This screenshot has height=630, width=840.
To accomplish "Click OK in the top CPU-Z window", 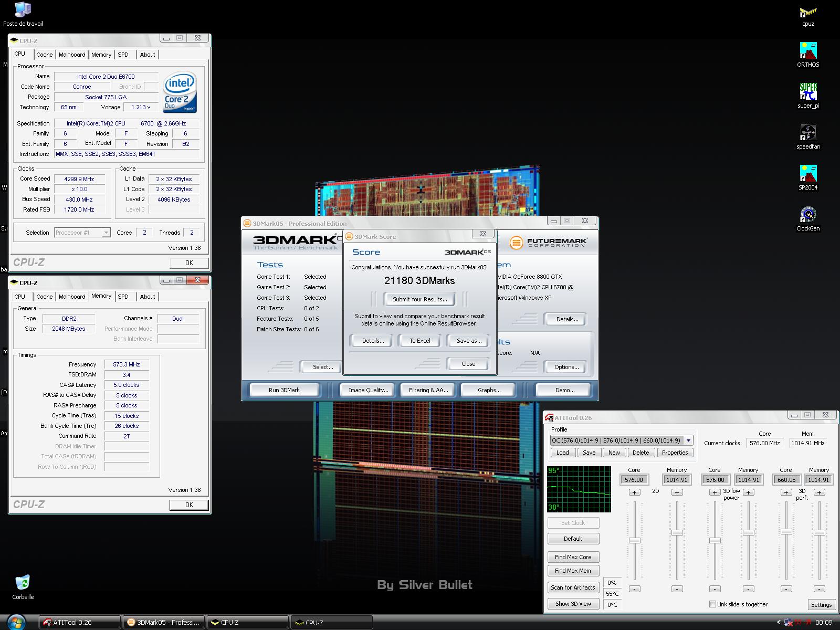I will pos(189,263).
